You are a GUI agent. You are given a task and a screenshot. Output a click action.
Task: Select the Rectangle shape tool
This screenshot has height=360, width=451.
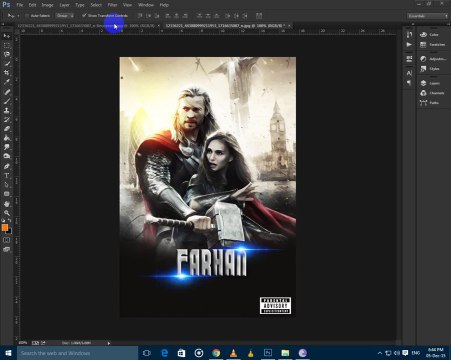click(7, 194)
